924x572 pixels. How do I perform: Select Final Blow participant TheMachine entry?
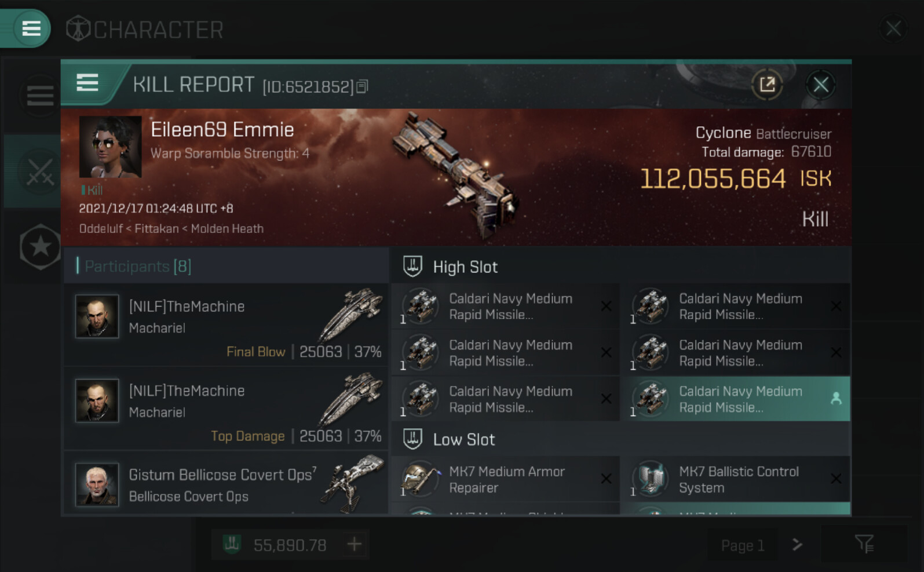tap(227, 325)
